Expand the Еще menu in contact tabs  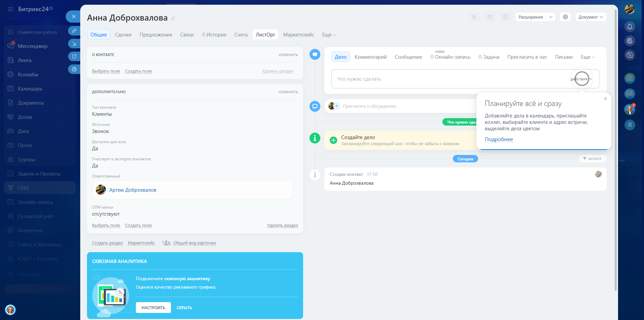(x=329, y=35)
